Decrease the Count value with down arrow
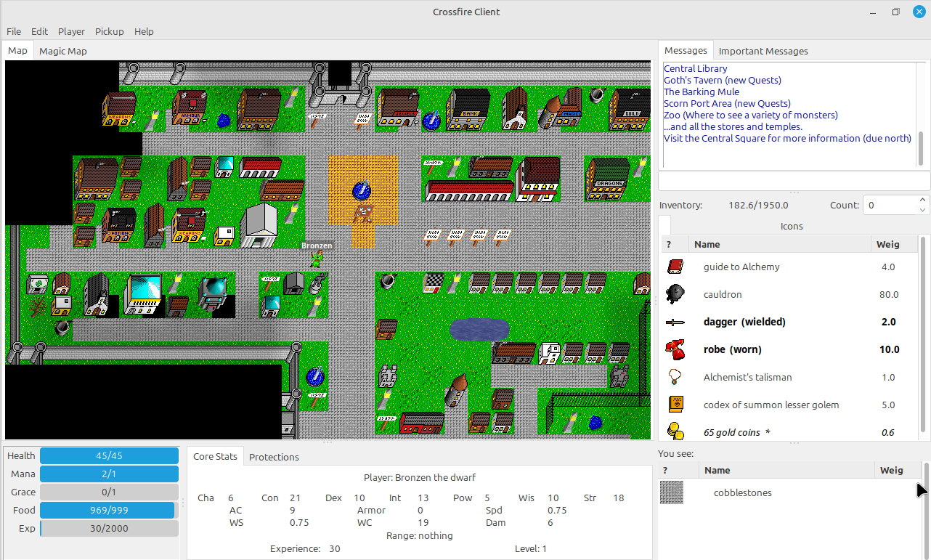The image size is (931, 560). click(x=923, y=210)
